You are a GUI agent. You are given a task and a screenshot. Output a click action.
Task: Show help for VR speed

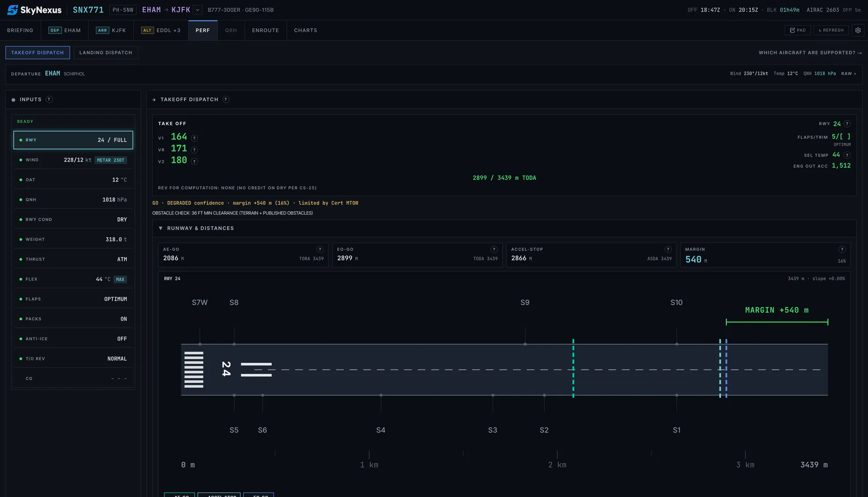[194, 150]
